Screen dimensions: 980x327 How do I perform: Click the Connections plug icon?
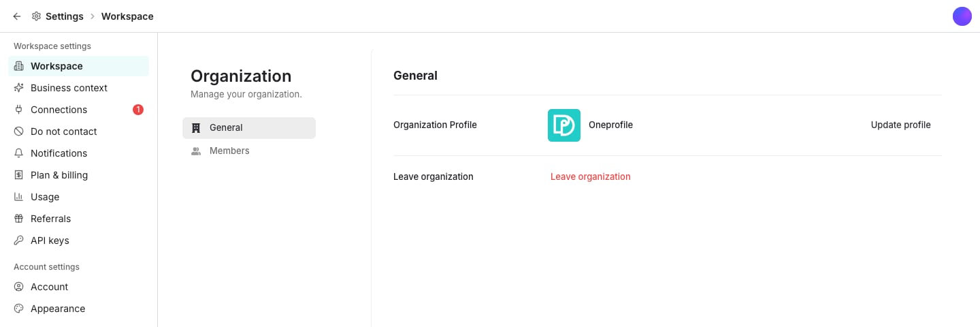pyautogui.click(x=19, y=110)
